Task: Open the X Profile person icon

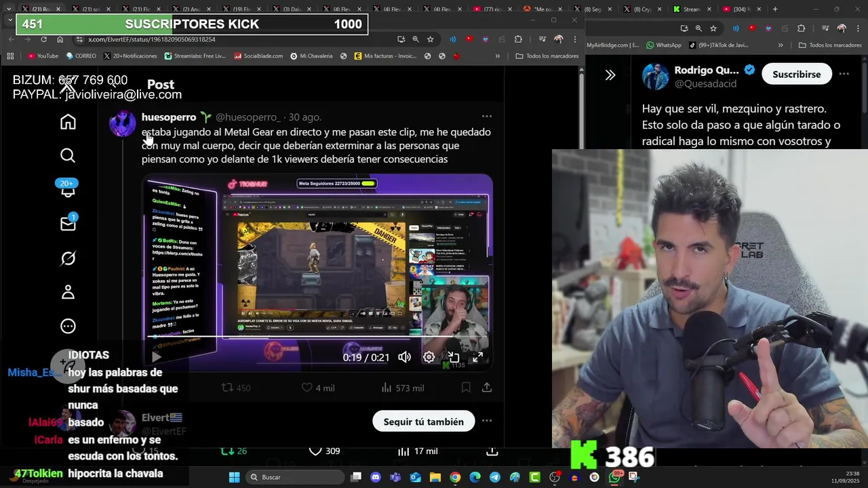Action: pos(68,292)
